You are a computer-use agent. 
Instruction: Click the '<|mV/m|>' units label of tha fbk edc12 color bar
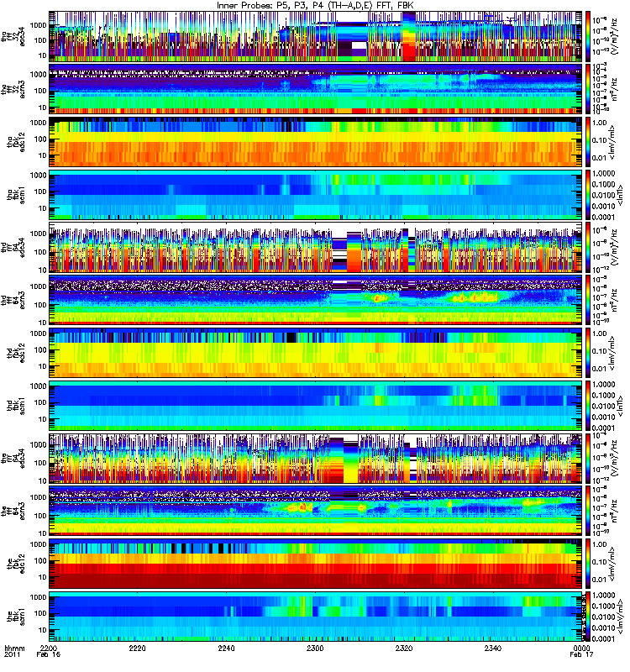(x=613, y=142)
